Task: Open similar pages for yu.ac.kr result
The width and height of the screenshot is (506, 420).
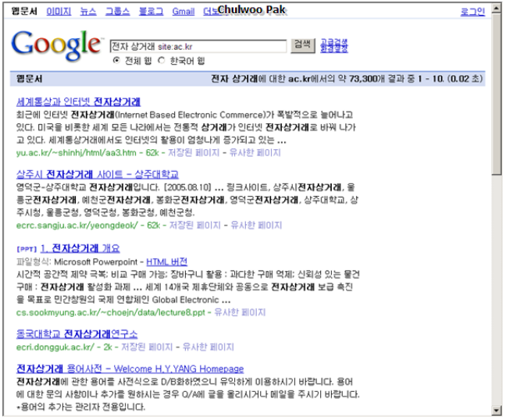Action: (255, 152)
